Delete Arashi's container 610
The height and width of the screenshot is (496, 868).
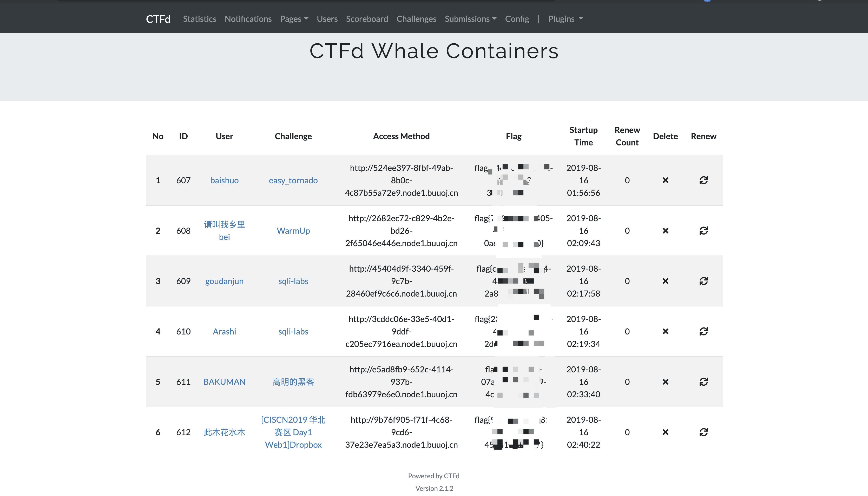(x=665, y=331)
